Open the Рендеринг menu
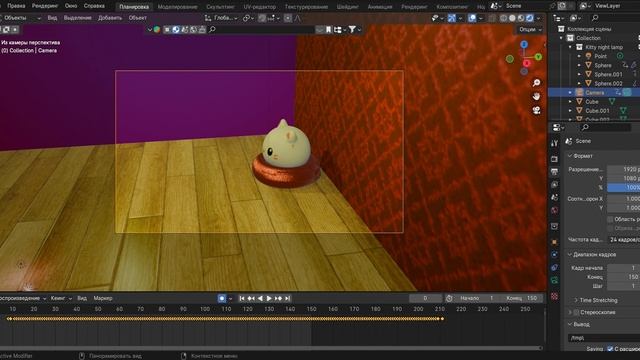Image resolution: width=640 pixels, height=360 pixels. pos(45,6)
